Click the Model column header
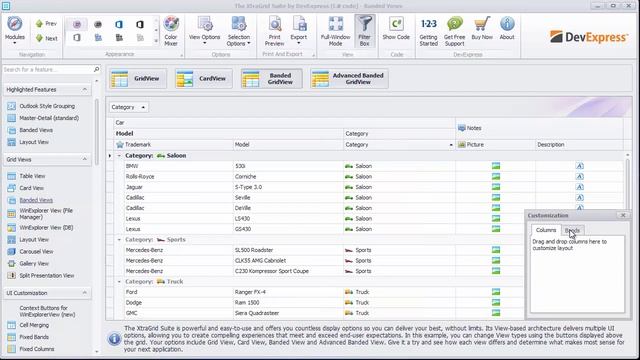Image resolution: width=640 pixels, height=360 pixels. pyautogui.click(x=288, y=144)
